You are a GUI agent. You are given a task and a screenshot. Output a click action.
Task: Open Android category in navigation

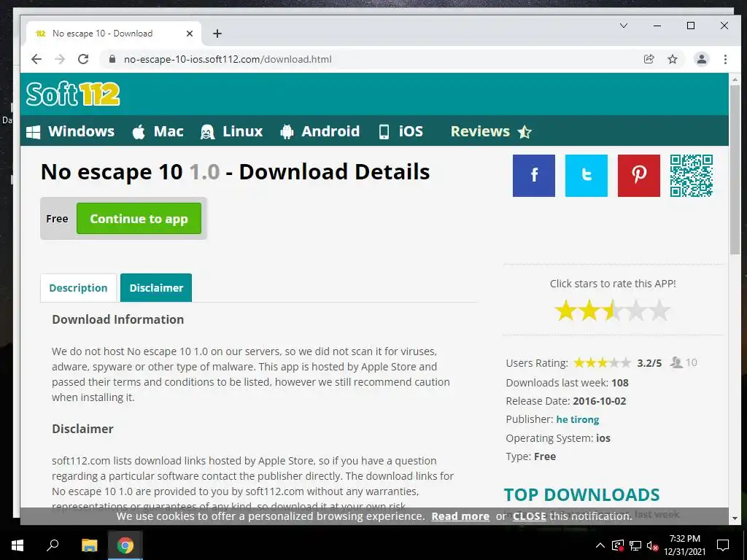coord(320,131)
